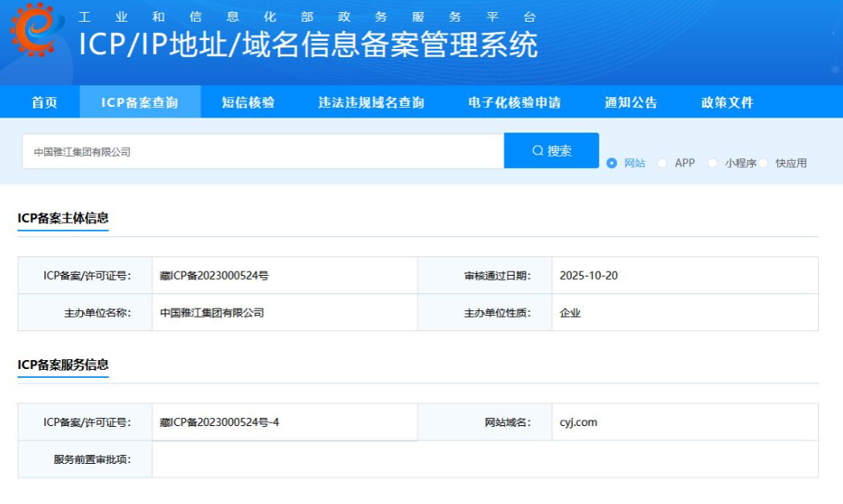This screenshot has height=504, width=843.
Task: Click the ICP备案服务信息 section heading
Action: tap(63, 364)
